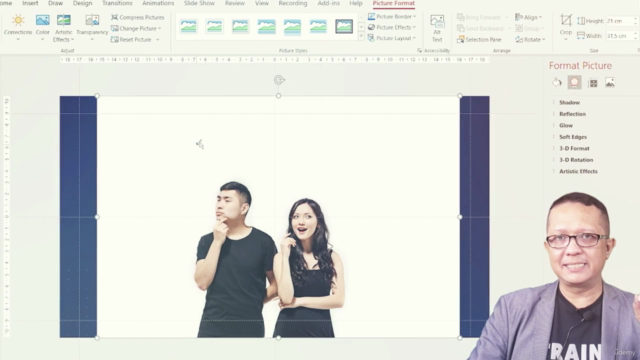Viewport: 640px width, 360px height.
Task: Open the Design ribbon tab
Action: click(82, 3)
